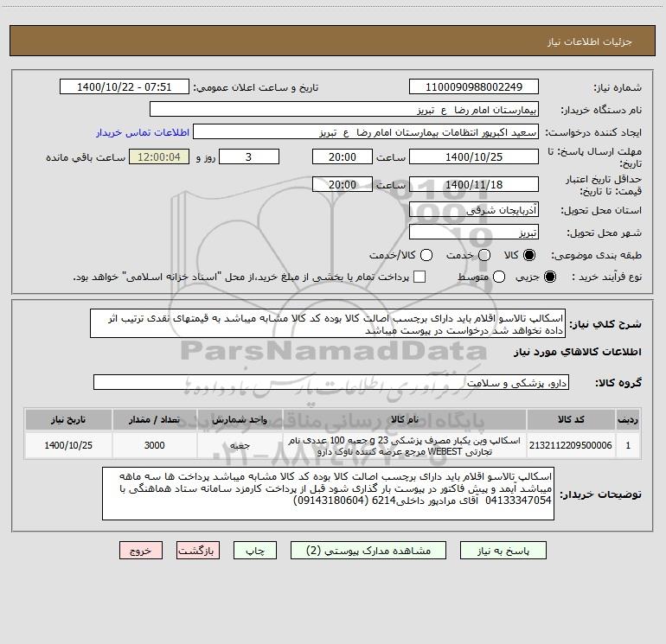Open the اطلاعات تماس خریدار link
Image resolution: width=666 pixels, height=644 pixels.
pos(143,132)
